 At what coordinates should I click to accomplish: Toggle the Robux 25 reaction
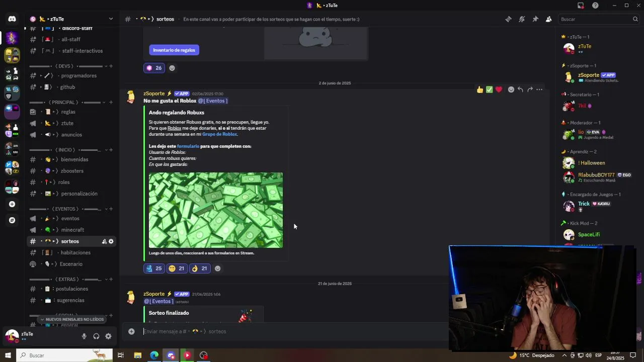tap(154, 268)
